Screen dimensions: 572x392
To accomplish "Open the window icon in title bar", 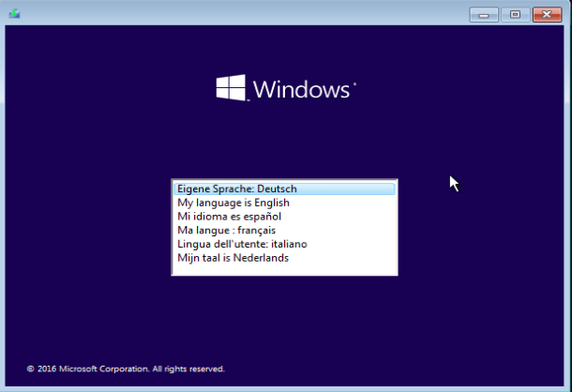I will click(14, 14).
